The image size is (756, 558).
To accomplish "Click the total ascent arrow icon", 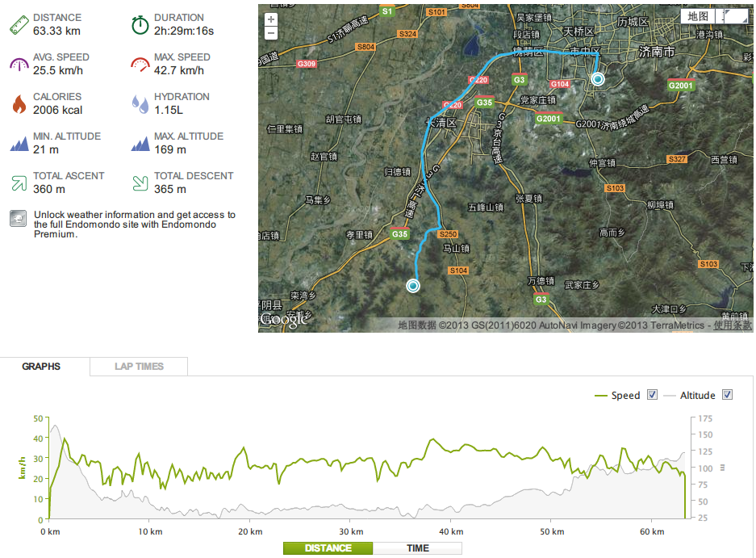I will (x=19, y=183).
